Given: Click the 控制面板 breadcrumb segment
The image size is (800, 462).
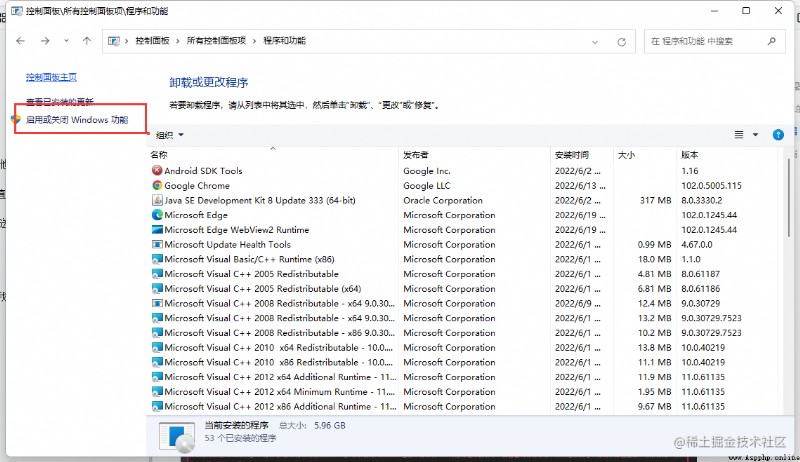Looking at the screenshot, I should pos(152,41).
